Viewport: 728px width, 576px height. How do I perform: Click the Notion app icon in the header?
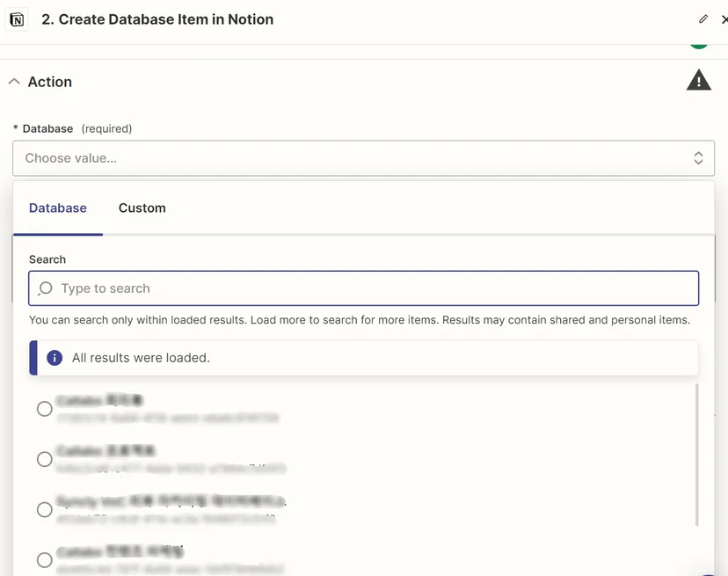click(17, 19)
